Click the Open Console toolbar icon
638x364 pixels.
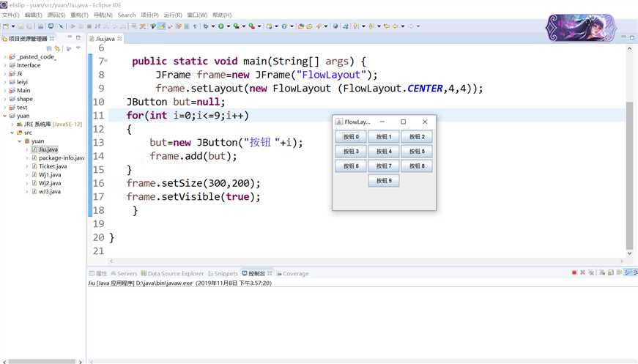51,26
